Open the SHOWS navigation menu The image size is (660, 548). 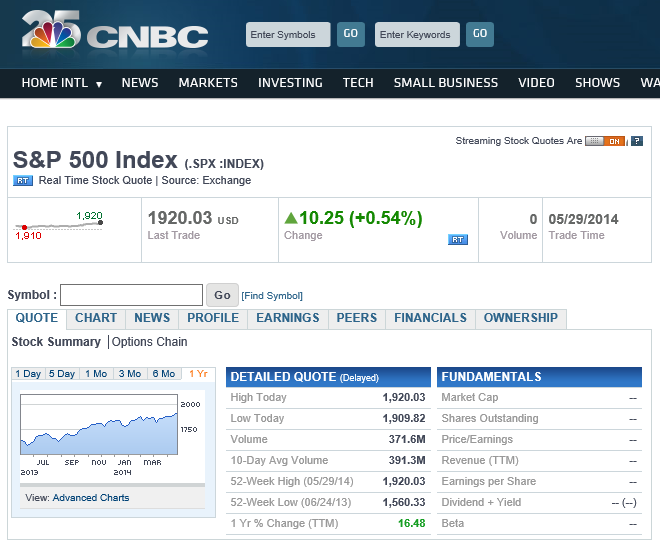597,82
